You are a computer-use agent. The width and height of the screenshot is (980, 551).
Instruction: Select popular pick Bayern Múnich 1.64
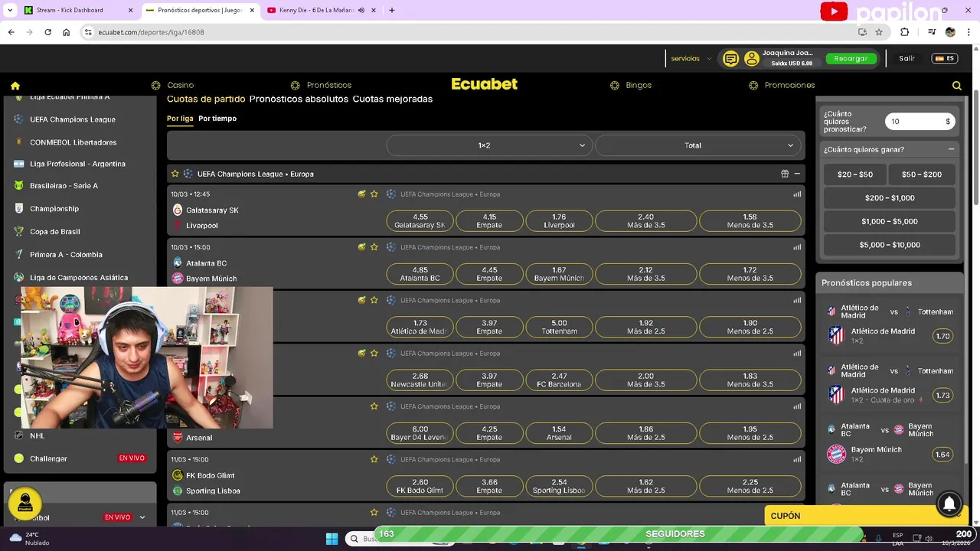(943, 455)
